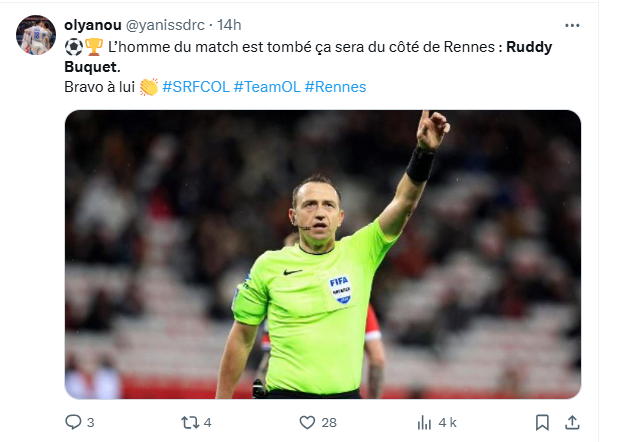Click the retweet count number 4

pyautogui.click(x=207, y=423)
